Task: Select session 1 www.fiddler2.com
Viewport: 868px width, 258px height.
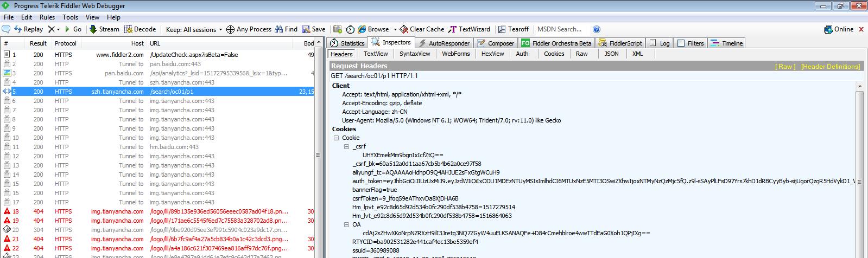Action: coord(157,55)
